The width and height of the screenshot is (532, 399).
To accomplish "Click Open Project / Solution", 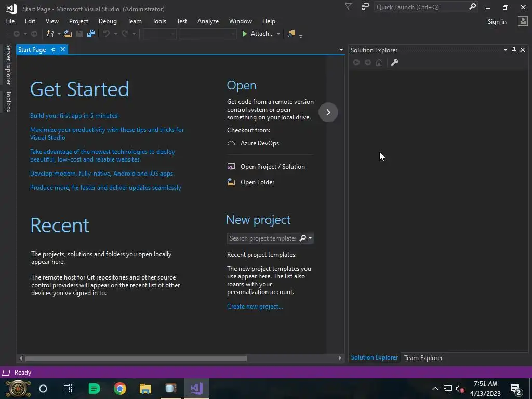I will (272, 167).
